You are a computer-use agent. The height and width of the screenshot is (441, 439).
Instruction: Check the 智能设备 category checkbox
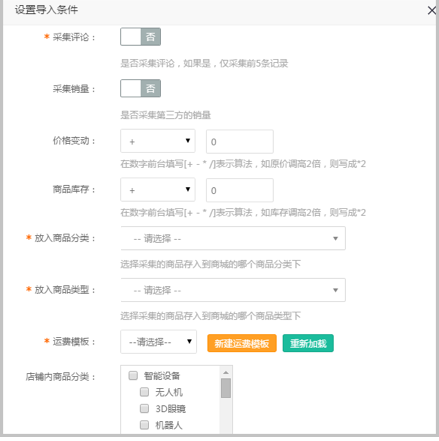133,376
